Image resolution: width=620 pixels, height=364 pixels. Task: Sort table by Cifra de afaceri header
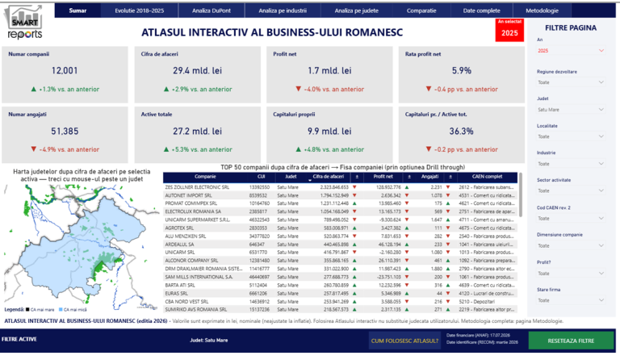(x=328, y=177)
